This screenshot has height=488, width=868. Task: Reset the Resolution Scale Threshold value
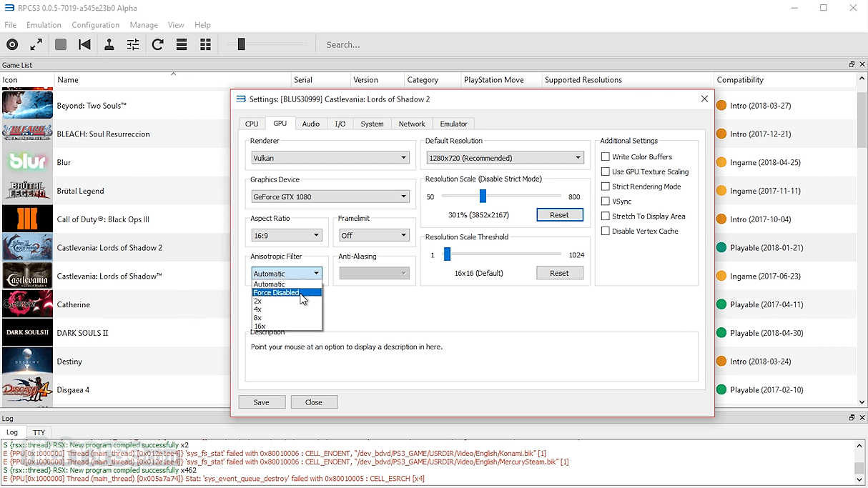coord(560,273)
